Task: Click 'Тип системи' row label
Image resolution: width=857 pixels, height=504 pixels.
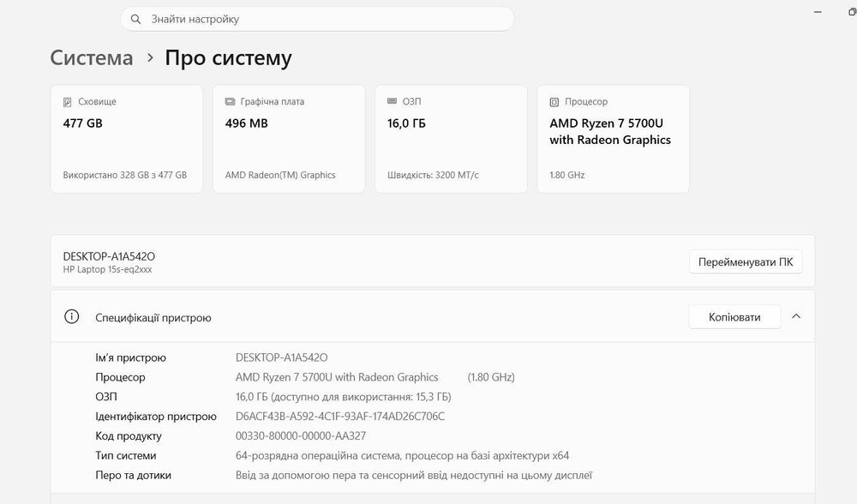Action: 126,455
